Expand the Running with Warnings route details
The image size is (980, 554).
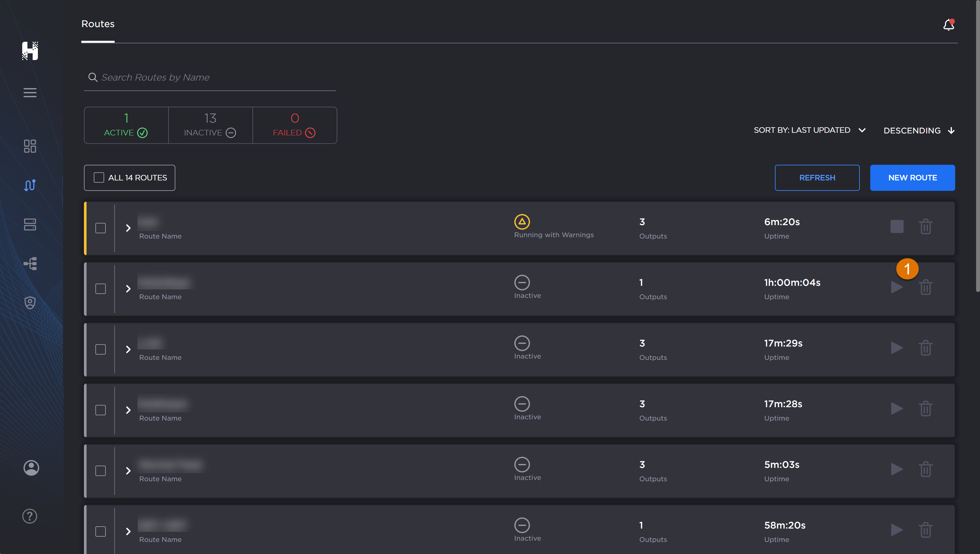click(128, 228)
